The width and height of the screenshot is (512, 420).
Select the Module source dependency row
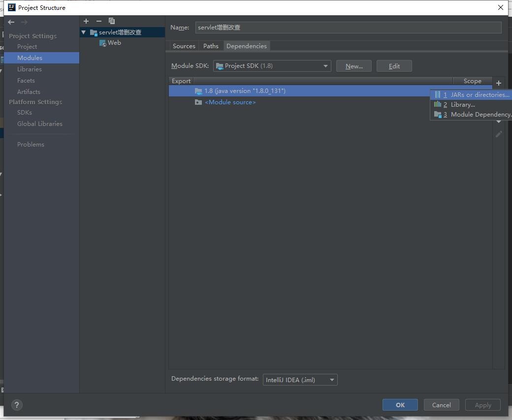click(x=230, y=102)
